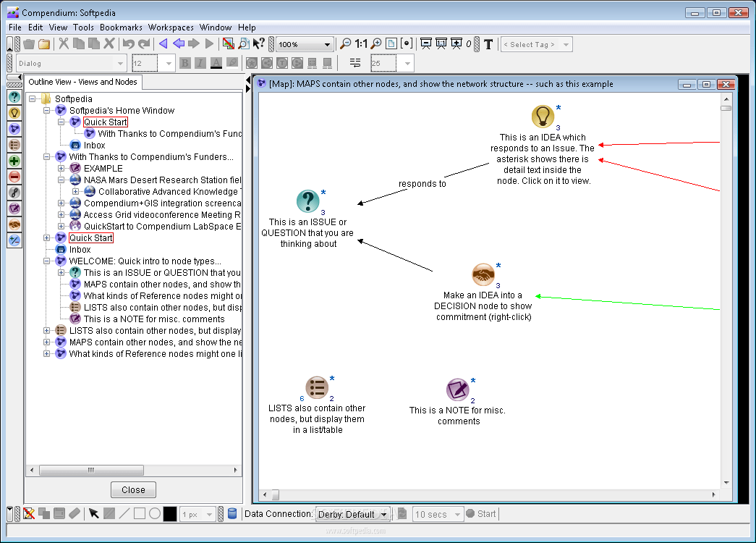Select 'This is a NOTE for misc. comments' row

point(154,319)
